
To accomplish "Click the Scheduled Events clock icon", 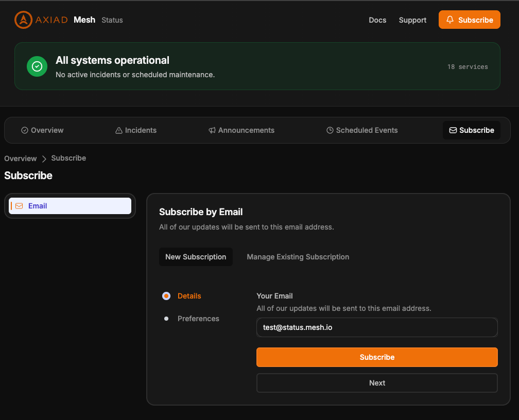I will [330, 130].
